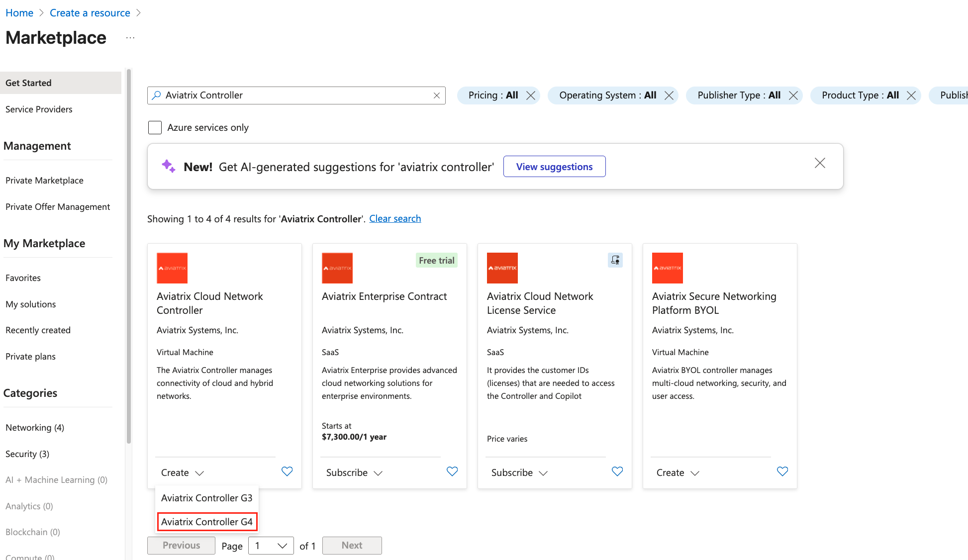Click the X icon to clear the search field
This screenshot has width=968, height=560.
pyautogui.click(x=436, y=95)
